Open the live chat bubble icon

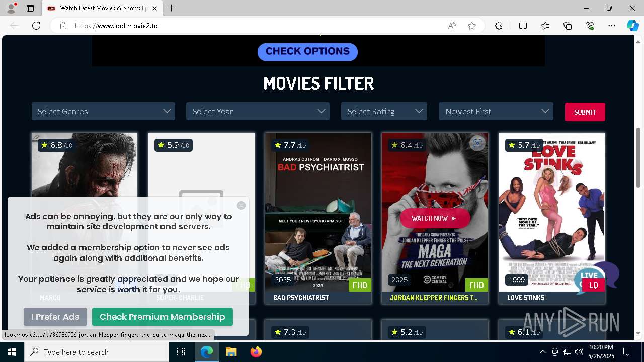point(596,277)
